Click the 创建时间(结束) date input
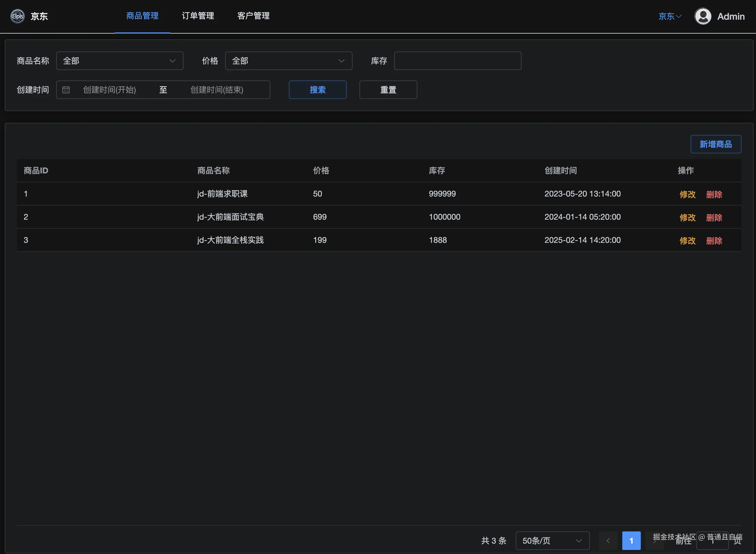This screenshot has height=554, width=756. point(217,90)
